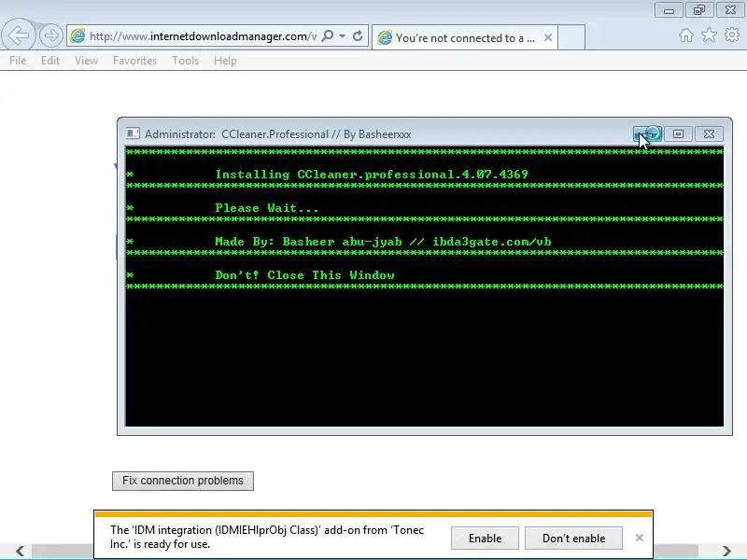
Task: Open a new tab with blank tab button
Action: pyautogui.click(x=571, y=37)
